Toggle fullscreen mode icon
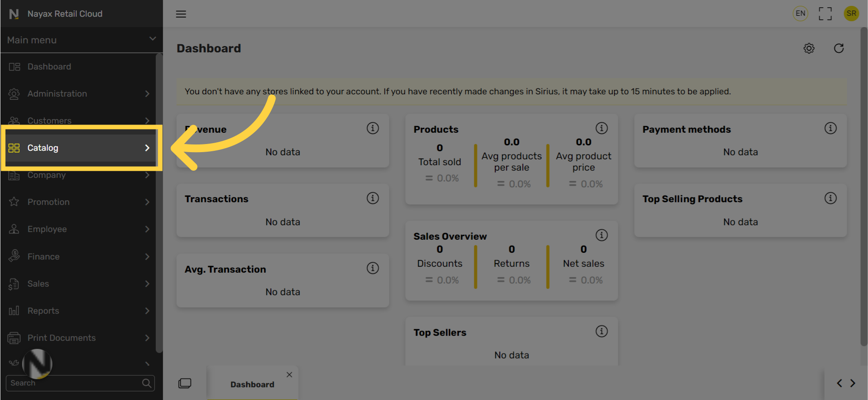The width and height of the screenshot is (868, 400). coord(825,14)
